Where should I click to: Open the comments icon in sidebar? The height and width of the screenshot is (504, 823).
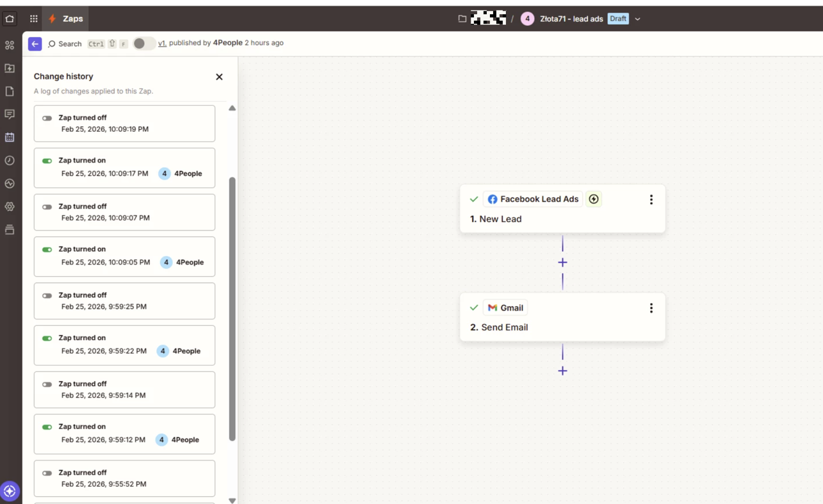coord(10,114)
